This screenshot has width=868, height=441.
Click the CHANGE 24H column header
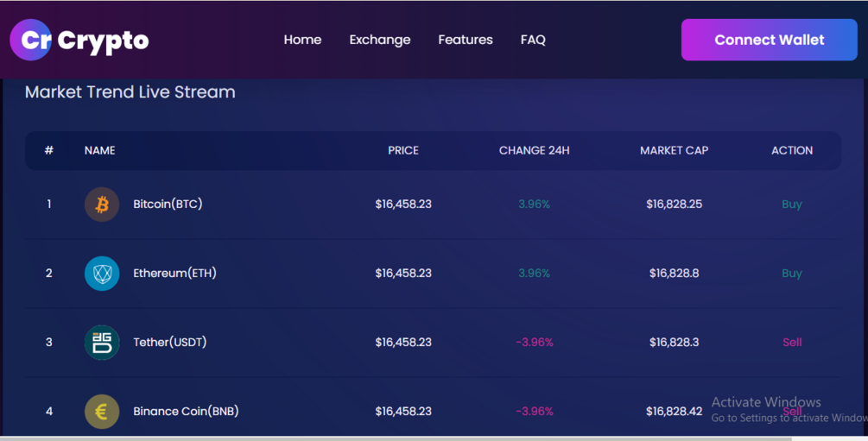pyautogui.click(x=534, y=150)
